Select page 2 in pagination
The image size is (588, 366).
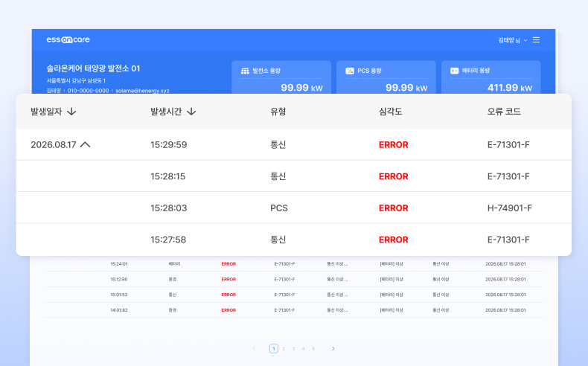284,349
